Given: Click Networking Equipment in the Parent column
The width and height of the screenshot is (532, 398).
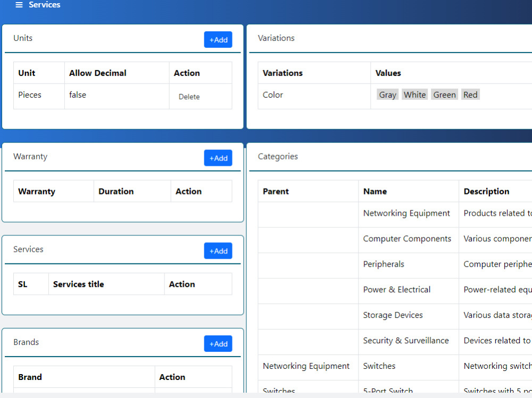Looking at the screenshot, I should click(x=306, y=366).
